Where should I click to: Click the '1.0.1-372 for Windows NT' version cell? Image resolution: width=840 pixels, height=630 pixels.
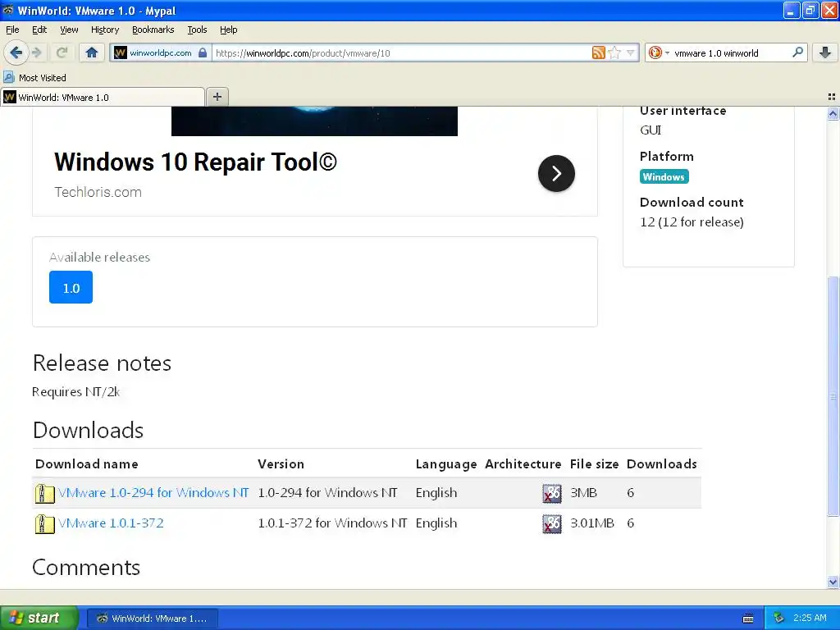332,523
